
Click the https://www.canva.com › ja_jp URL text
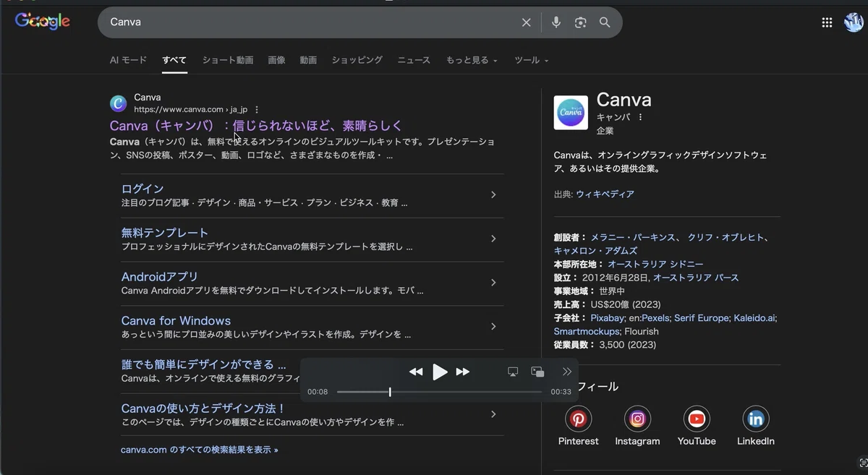[191, 110]
